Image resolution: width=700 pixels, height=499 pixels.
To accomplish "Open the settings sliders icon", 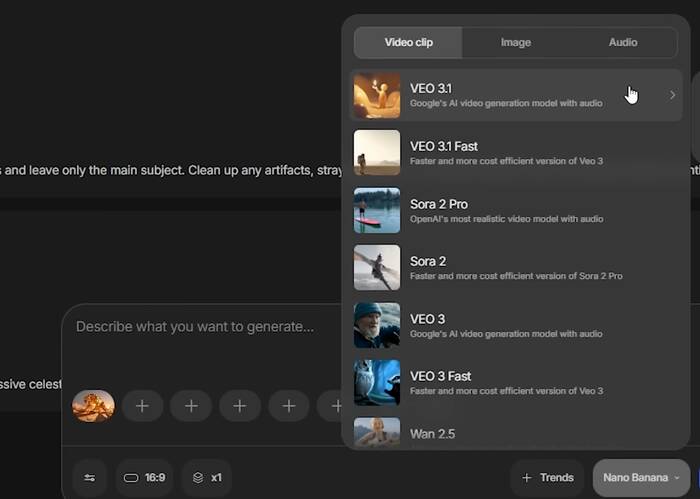I will pyautogui.click(x=89, y=478).
